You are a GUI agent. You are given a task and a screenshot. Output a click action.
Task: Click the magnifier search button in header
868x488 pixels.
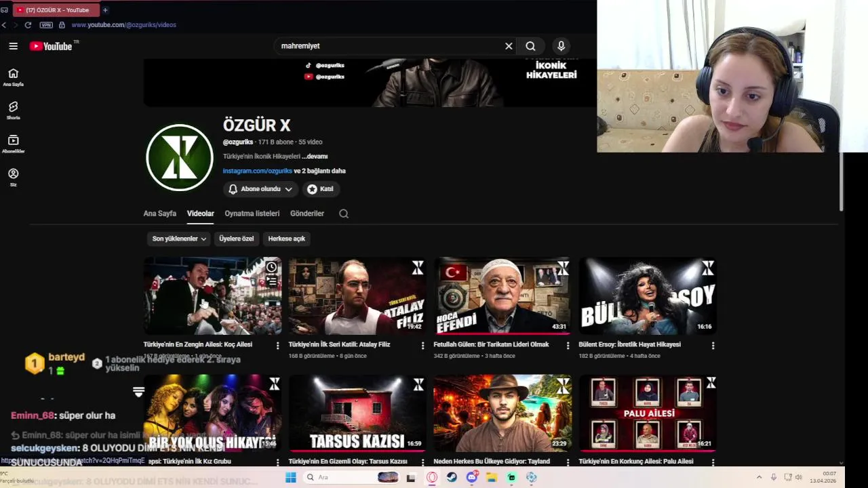(x=530, y=46)
